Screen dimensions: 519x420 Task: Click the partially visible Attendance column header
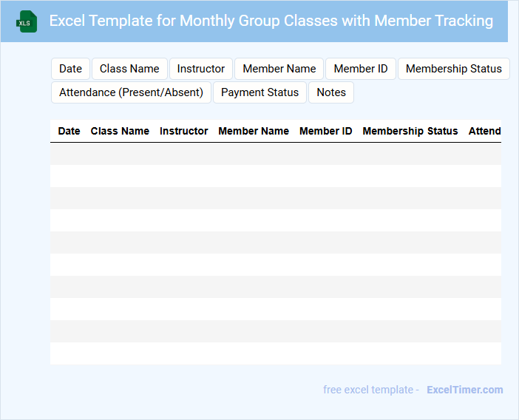[484, 131]
